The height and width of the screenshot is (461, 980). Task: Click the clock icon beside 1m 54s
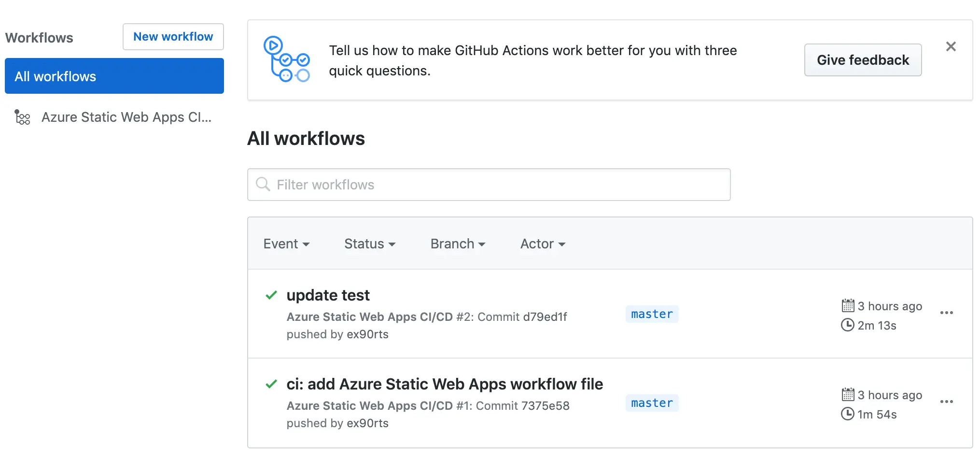(x=847, y=414)
